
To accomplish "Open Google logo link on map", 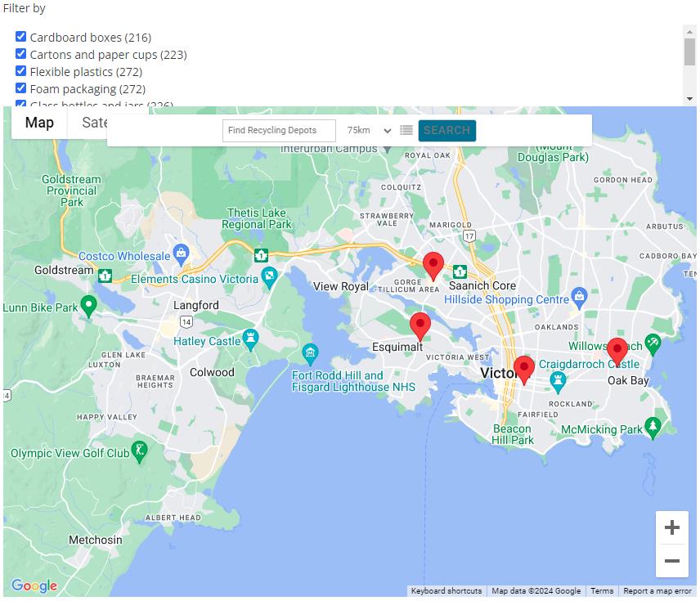I will point(34,585).
